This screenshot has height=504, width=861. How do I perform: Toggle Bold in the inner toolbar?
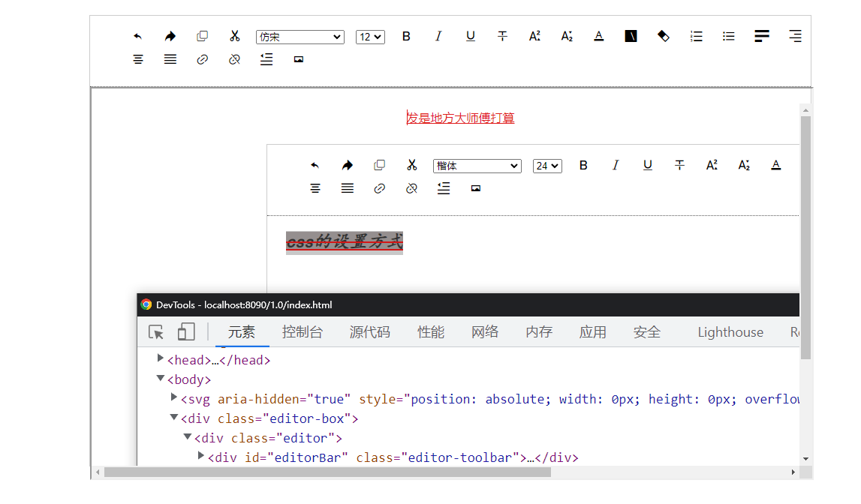pyautogui.click(x=584, y=165)
